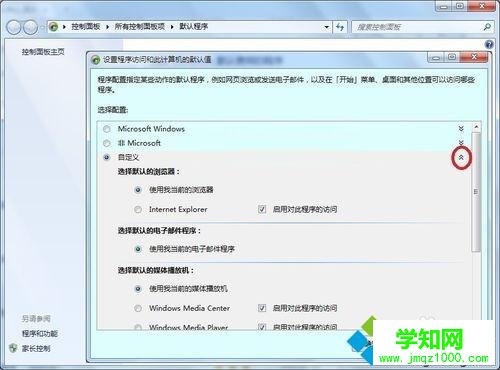Click the 选择默认的浏览器 heading text
Image resolution: width=500 pixels, height=370 pixels.
148,172
